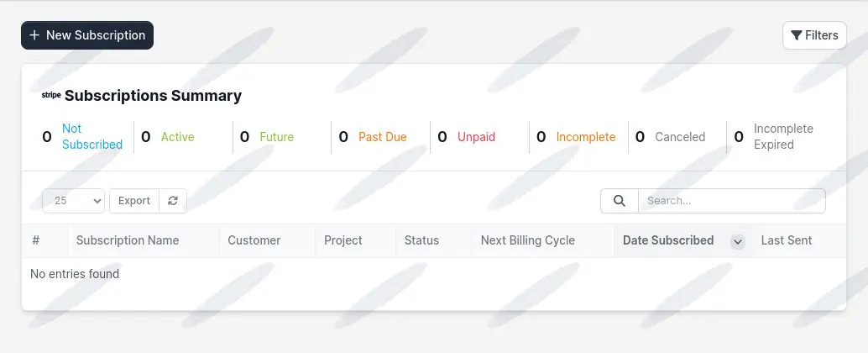This screenshot has width=868, height=353.
Task: Open the 25 entries per page dropdown
Action: [74, 201]
